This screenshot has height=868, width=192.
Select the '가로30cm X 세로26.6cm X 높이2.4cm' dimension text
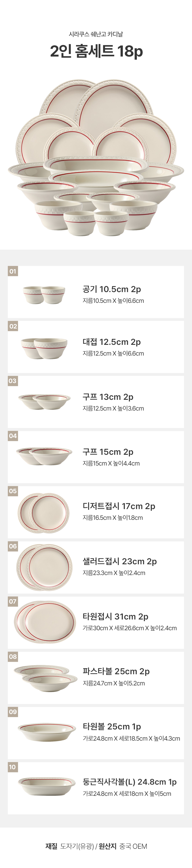pyautogui.click(x=130, y=628)
